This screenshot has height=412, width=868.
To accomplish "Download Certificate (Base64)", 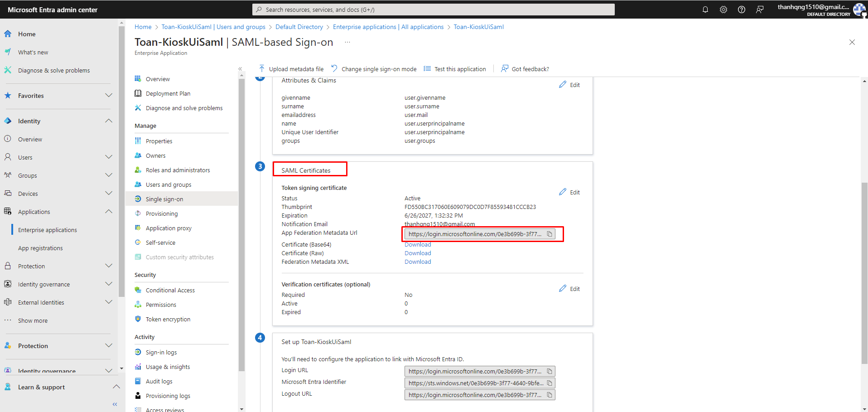I will pyautogui.click(x=418, y=245).
